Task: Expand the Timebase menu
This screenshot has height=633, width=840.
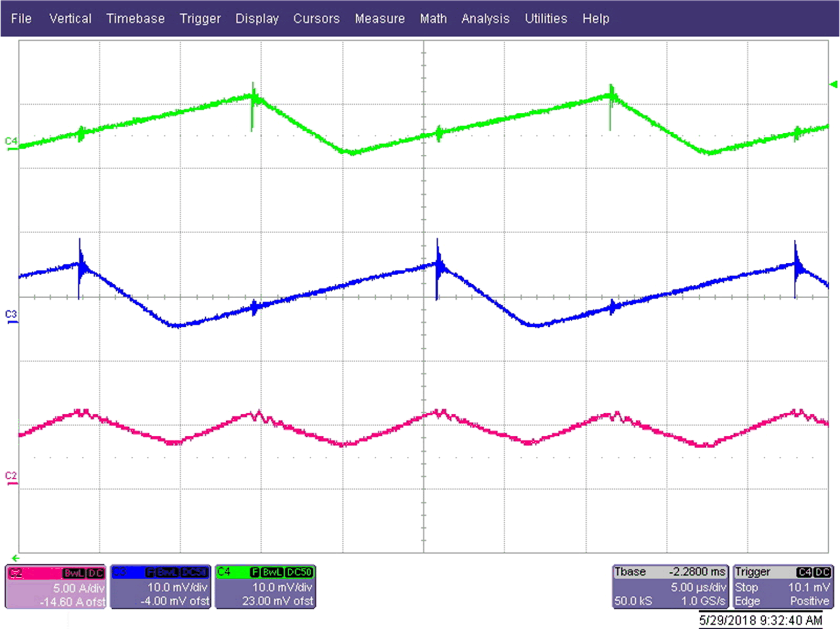Action: coord(135,19)
